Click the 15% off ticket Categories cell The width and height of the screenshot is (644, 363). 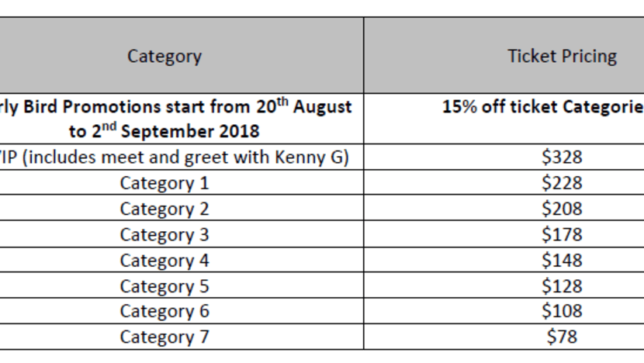(x=504, y=119)
